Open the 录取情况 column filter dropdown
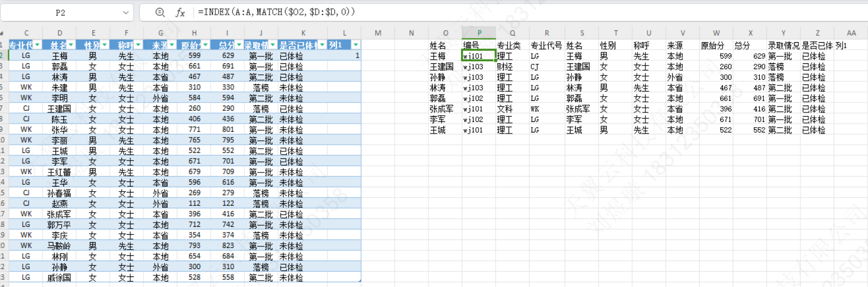 click(273, 45)
